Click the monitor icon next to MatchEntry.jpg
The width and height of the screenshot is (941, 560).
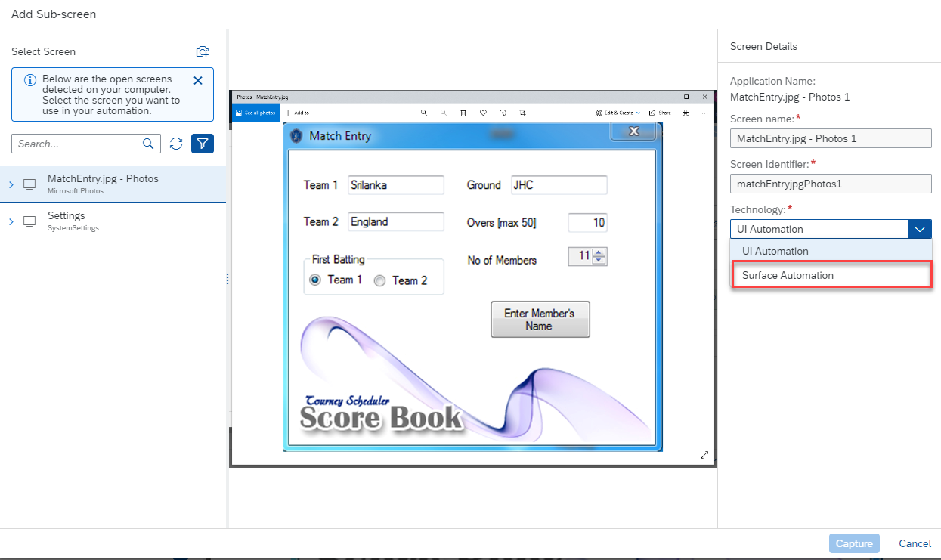(29, 184)
